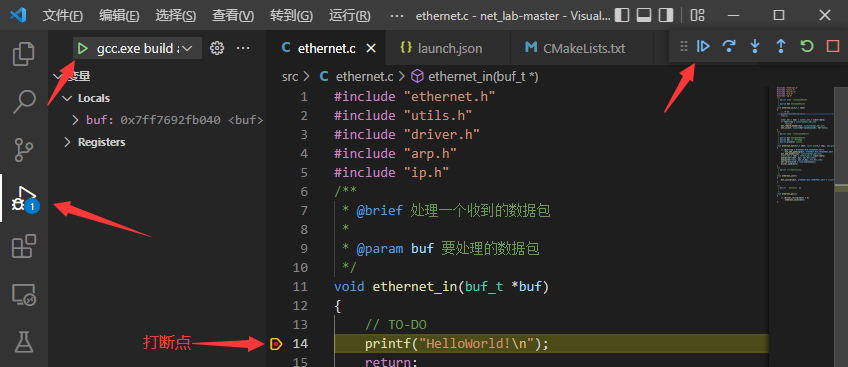Open the Testing flask view
Screen dimensions: 848x367
tap(23, 342)
